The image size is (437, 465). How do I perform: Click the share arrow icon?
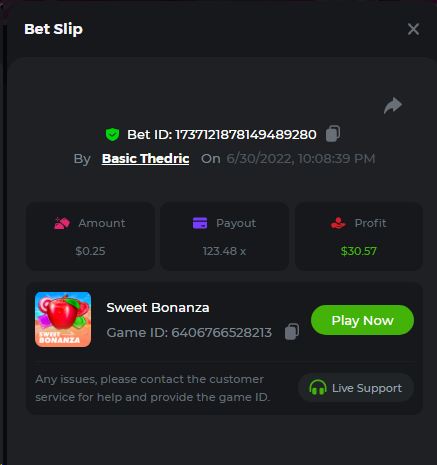click(393, 106)
